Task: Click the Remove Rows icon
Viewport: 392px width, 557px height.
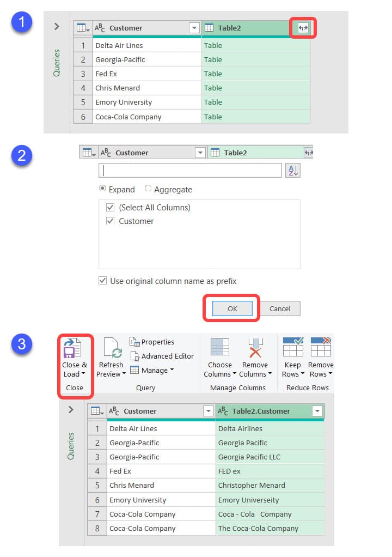Action: coord(321,347)
